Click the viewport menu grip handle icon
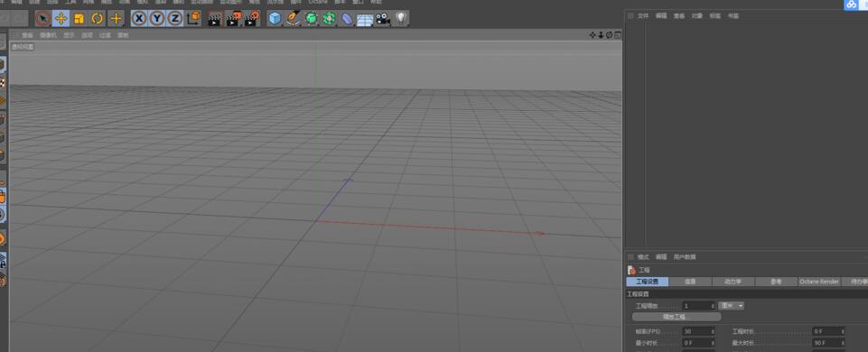 (15, 35)
